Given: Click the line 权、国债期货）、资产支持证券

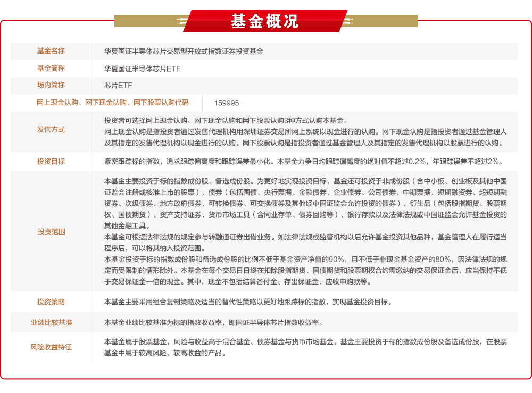Looking at the screenshot, I should [x=305, y=215].
